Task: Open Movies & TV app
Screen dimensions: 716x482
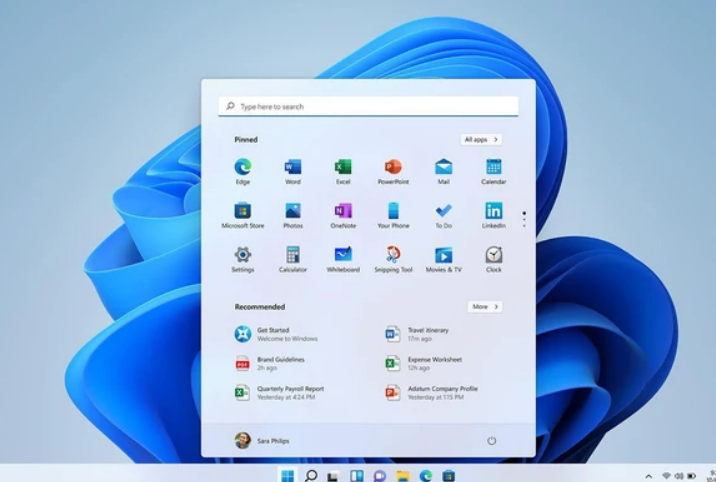Action: (x=443, y=259)
